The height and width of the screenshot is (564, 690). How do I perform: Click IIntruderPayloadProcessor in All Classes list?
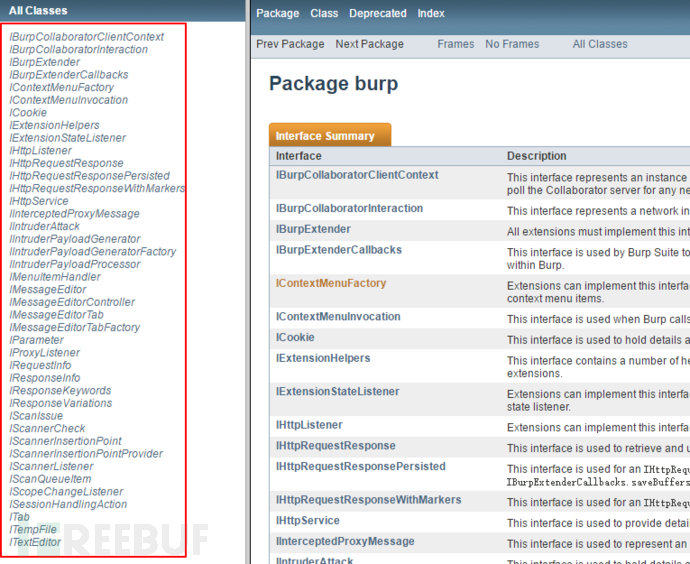(75, 264)
